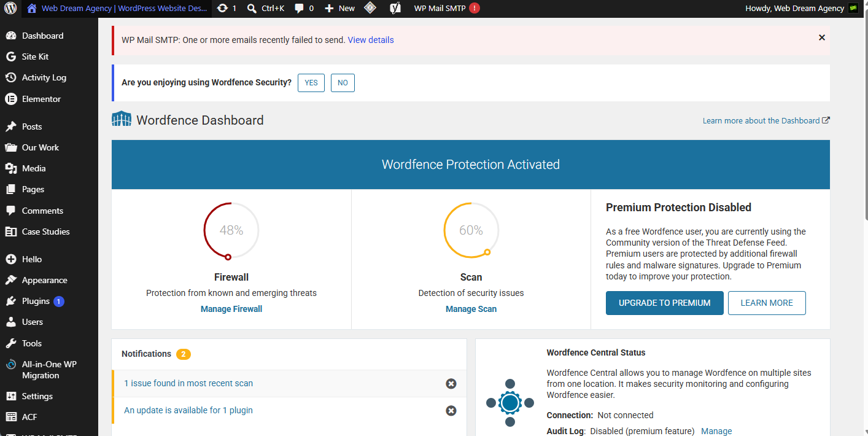This screenshot has width=868, height=436.
Task: Click UPGRADE TO PREMIUM button
Action: [x=665, y=303]
